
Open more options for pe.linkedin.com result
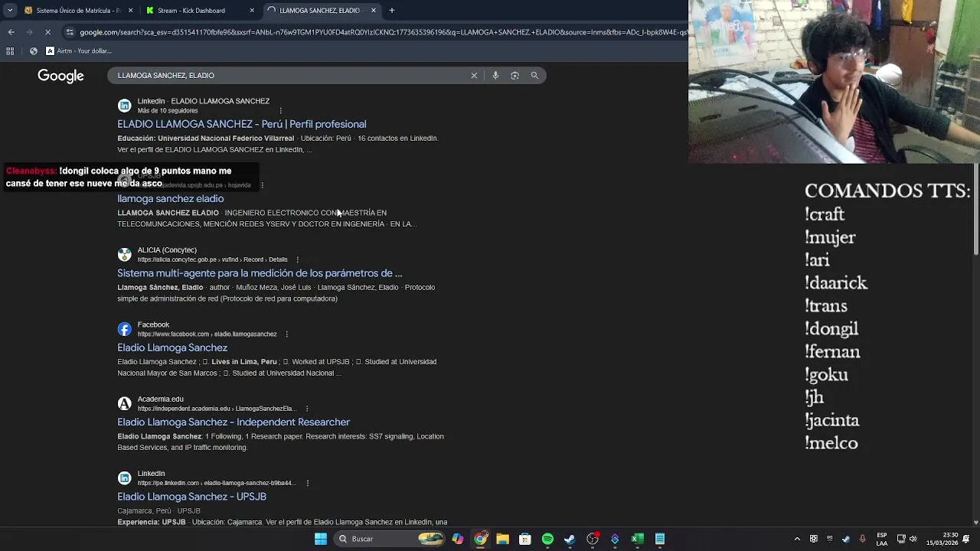click(x=307, y=483)
